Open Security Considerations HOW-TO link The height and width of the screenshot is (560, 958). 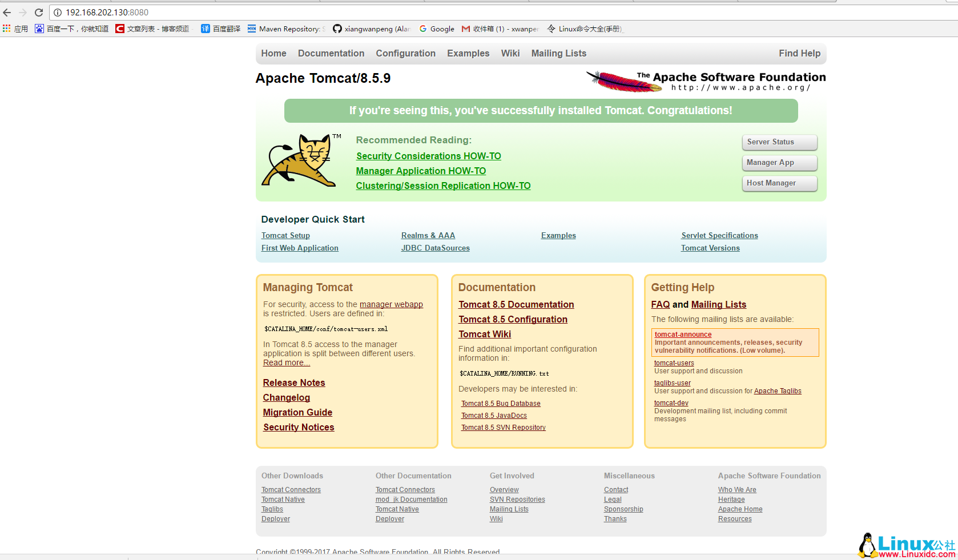pyautogui.click(x=428, y=156)
